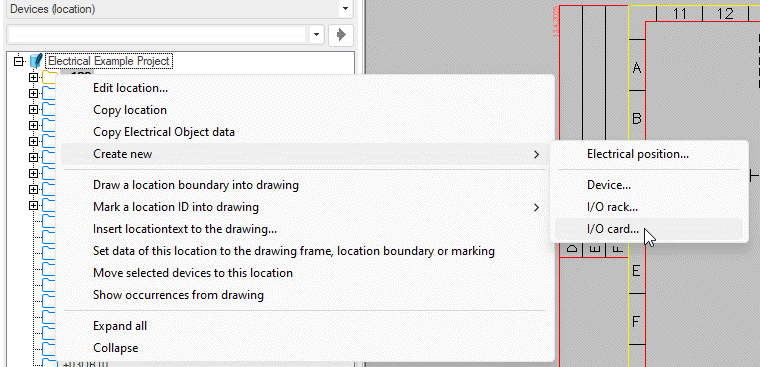
Task: Click the yellow folder icon under project root
Action: point(49,78)
